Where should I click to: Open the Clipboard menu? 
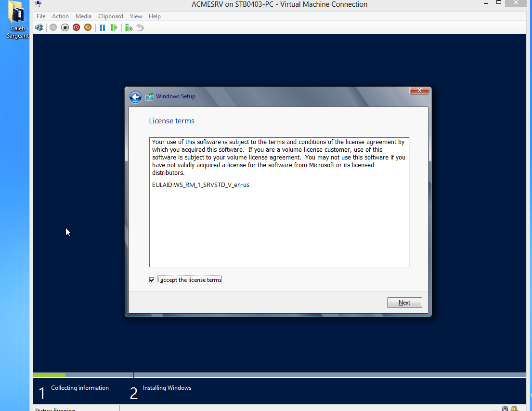tap(111, 16)
